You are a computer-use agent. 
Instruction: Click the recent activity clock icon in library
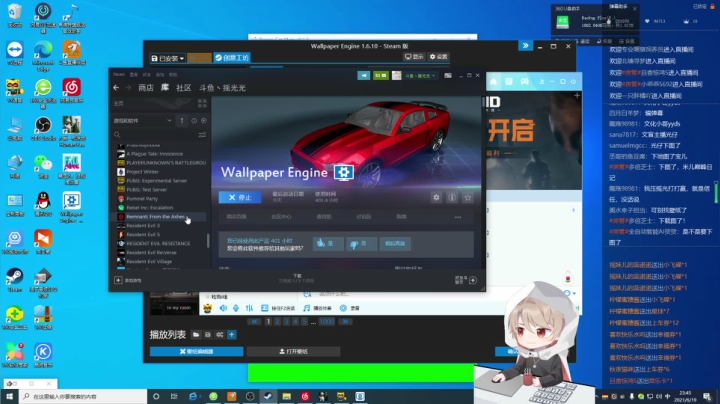194,121
